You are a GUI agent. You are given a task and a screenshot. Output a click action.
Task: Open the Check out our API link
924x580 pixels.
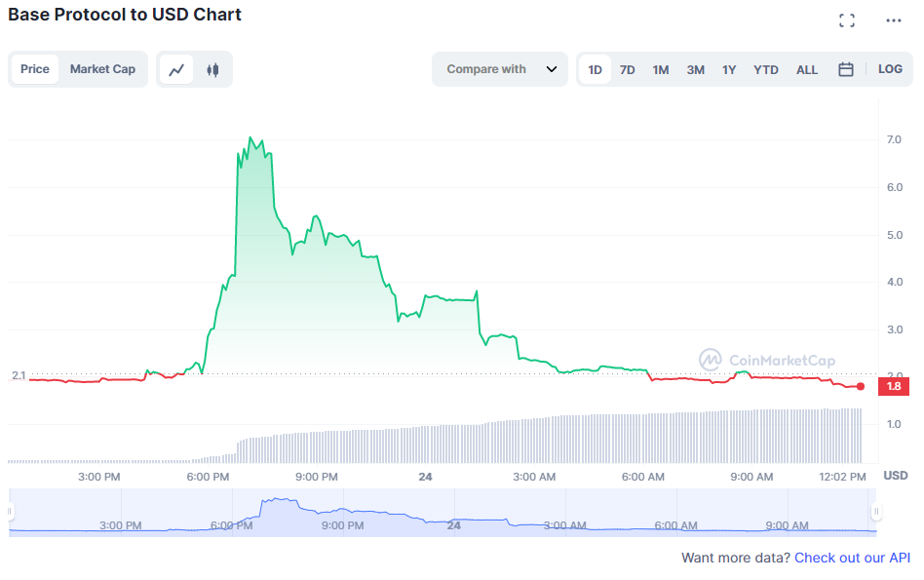pos(852,558)
